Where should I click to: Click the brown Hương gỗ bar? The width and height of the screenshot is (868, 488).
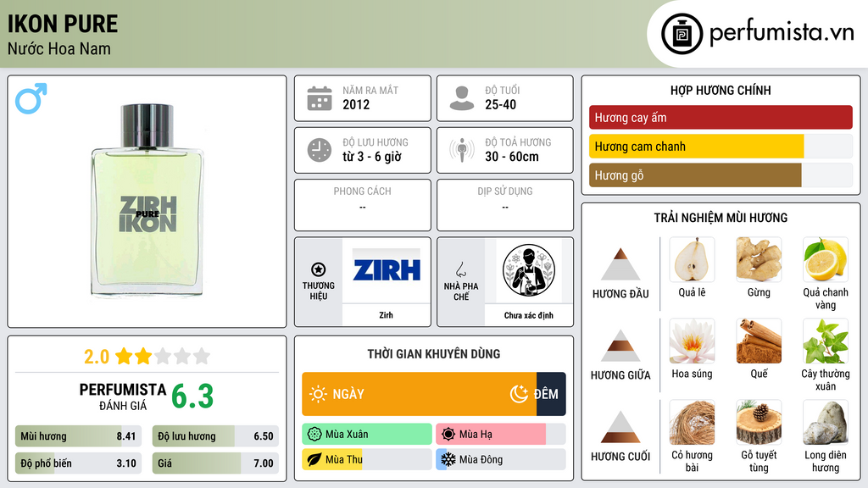(x=695, y=175)
